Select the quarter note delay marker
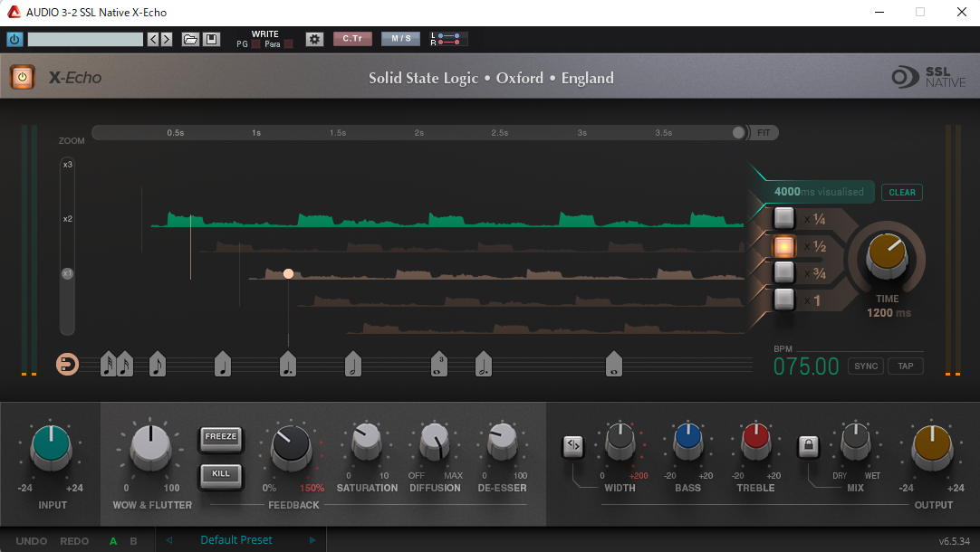This screenshot has height=552, width=980. pyautogui.click(x=223, y=364)
